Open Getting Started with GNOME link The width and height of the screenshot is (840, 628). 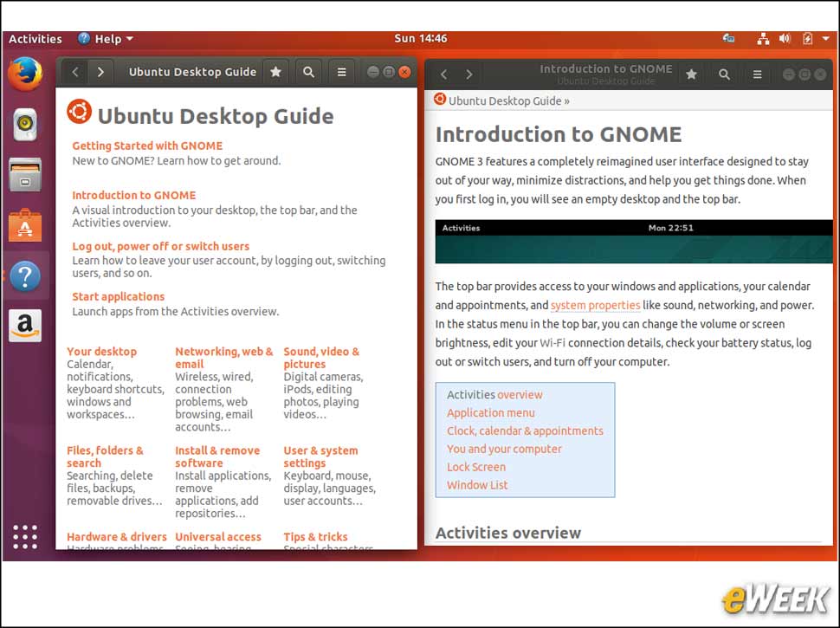147,146
